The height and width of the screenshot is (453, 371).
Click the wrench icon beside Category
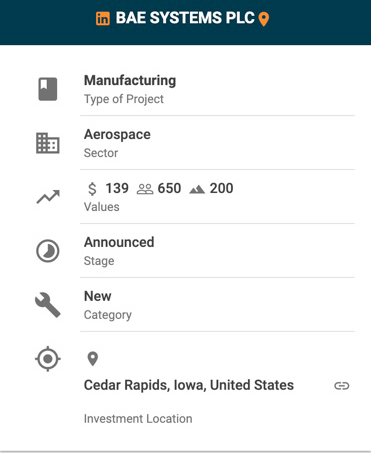pyautogui.click(x=48, y=305)
